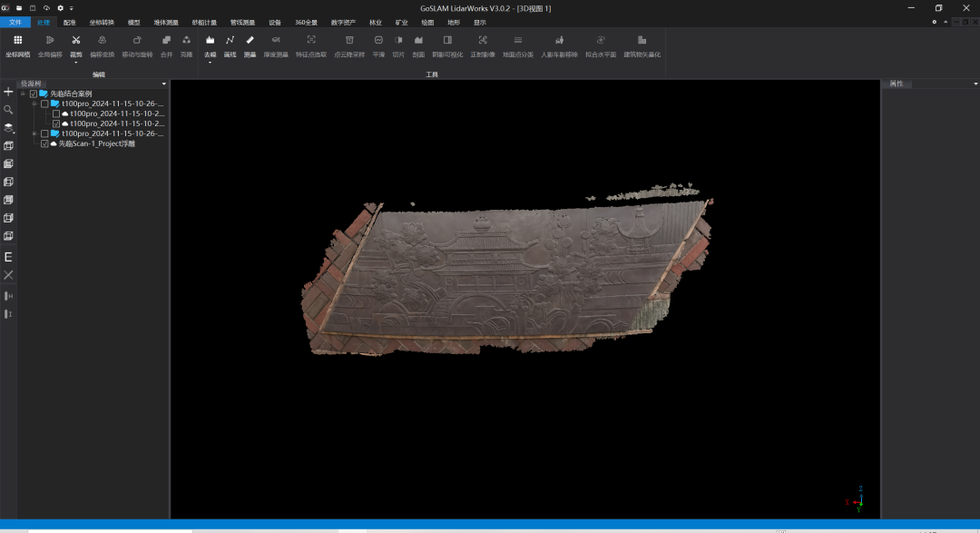The width and height of the screenshot is (980, 533).
Task: Select the 测量 measure tool
Action: click(250, 41)
